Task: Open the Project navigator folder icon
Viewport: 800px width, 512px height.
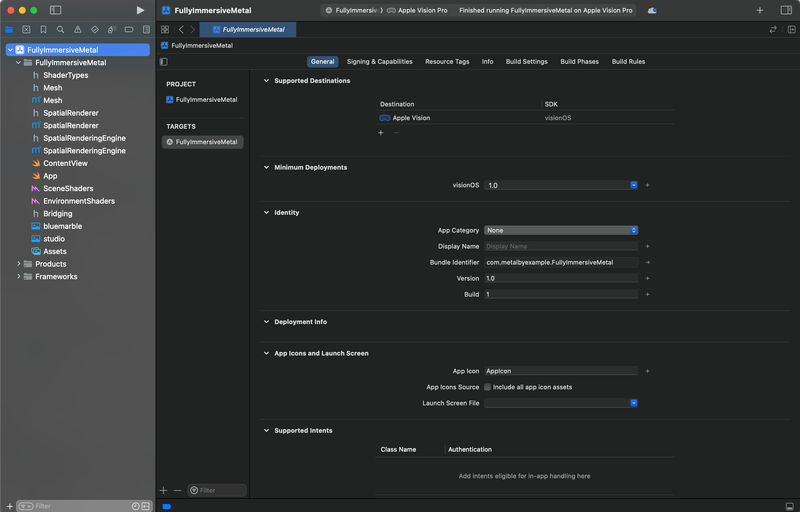Action: click(x=9, y=30)
